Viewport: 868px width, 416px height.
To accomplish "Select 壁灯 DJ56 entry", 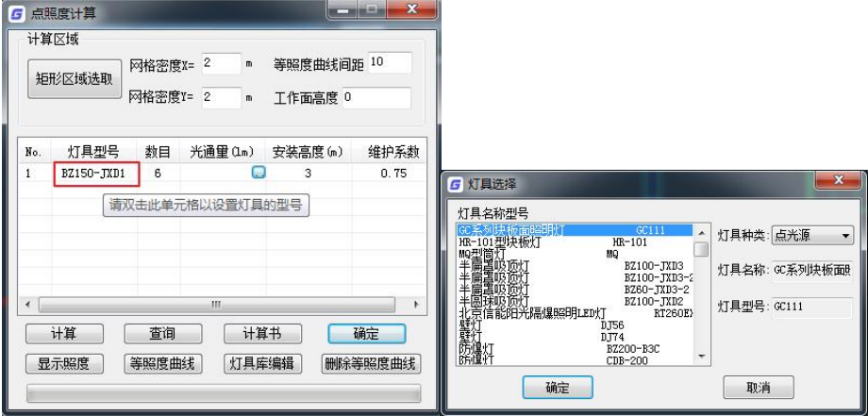I will 576,325.
